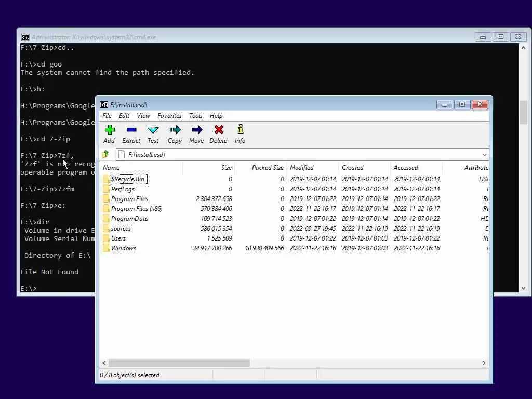Open the Favorites menu
This screenshot has width=532, height=399.
(x=169, y=116)
